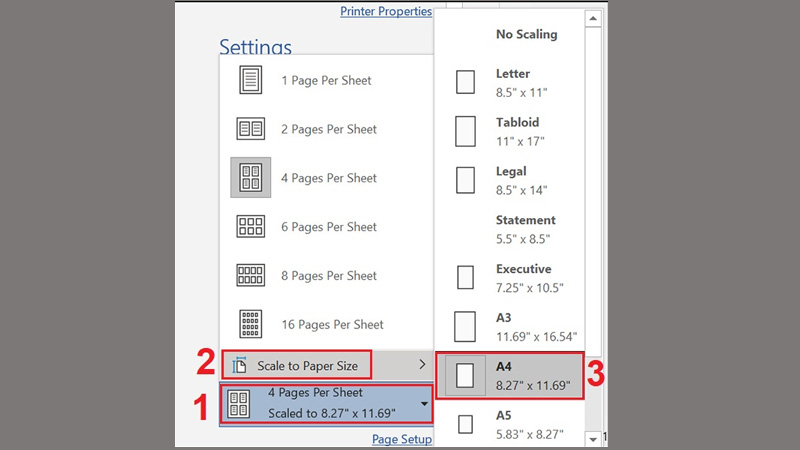Viewport: 800px width, 450px height.
Task: Expand submenu arrow beside Scale to Paper Size
Action: point(422,364)
